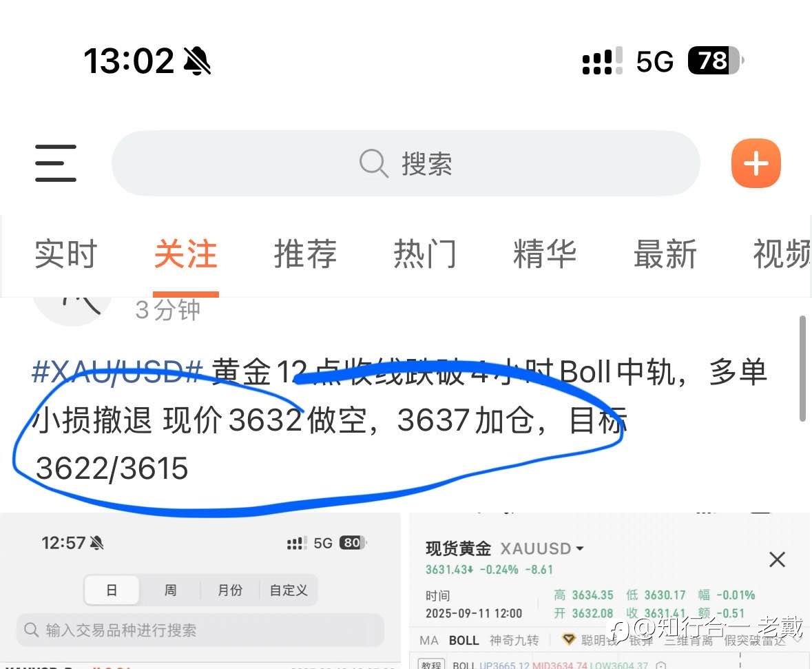
Task: Expand the XAUUSD symbol dropdown arrow
Action: [579, 548]
